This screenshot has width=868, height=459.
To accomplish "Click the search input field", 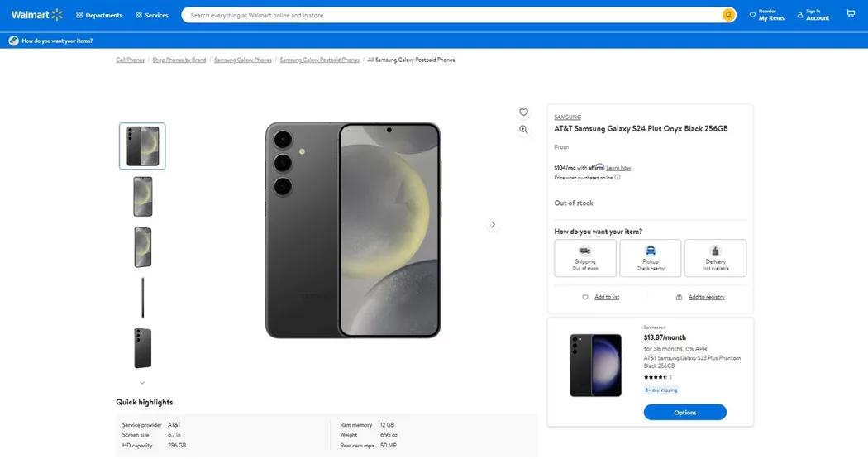I will [446, 15].
